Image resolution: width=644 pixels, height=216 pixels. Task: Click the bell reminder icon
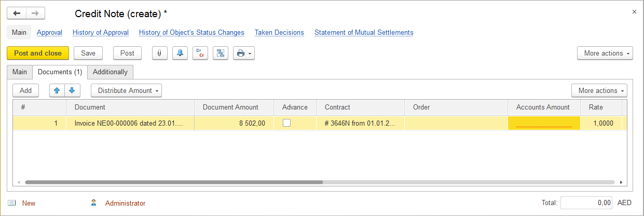[x=180, y=53]
